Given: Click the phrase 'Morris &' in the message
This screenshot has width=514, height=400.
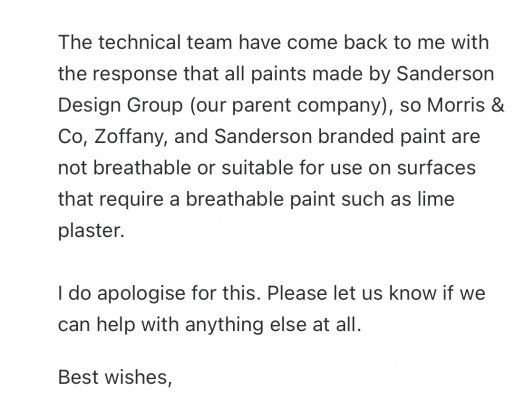Looking at the screenshot, I should (465, 105).
